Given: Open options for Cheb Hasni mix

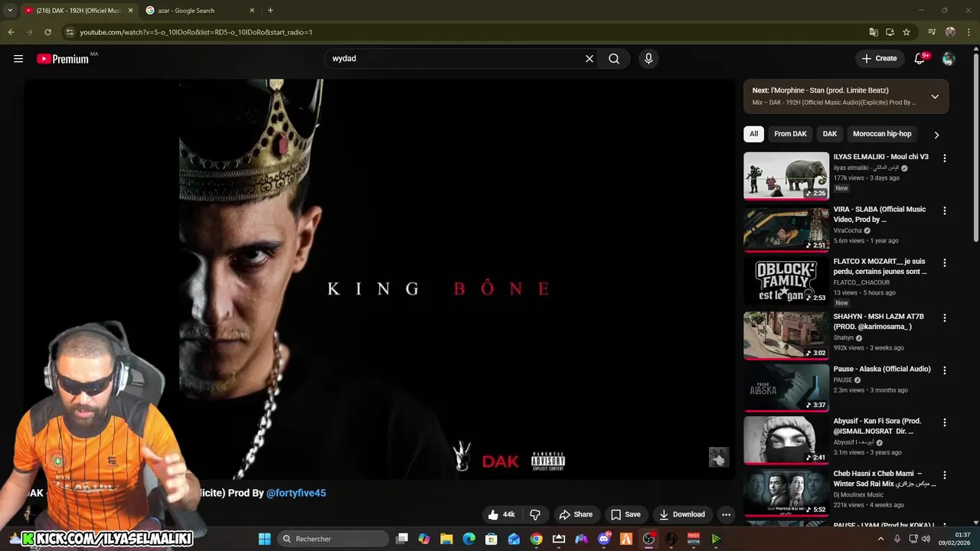Looking at the screenshot, I should (944, 475).
